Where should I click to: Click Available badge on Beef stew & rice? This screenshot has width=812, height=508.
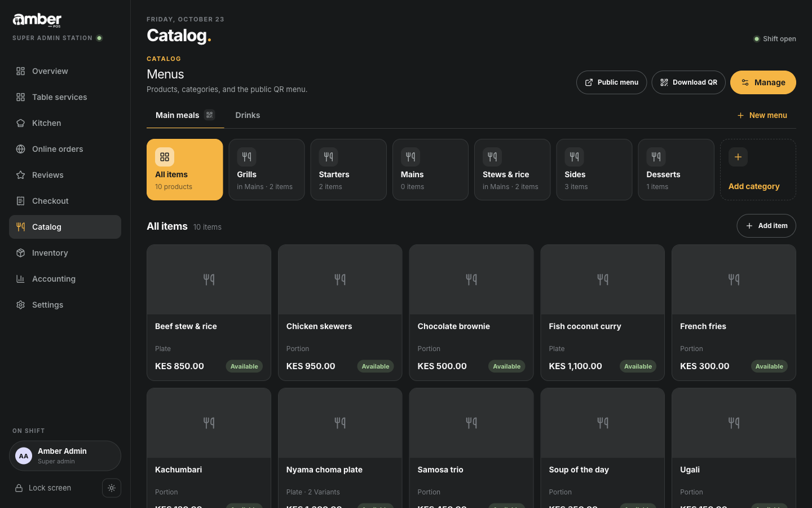pos(244,366)
